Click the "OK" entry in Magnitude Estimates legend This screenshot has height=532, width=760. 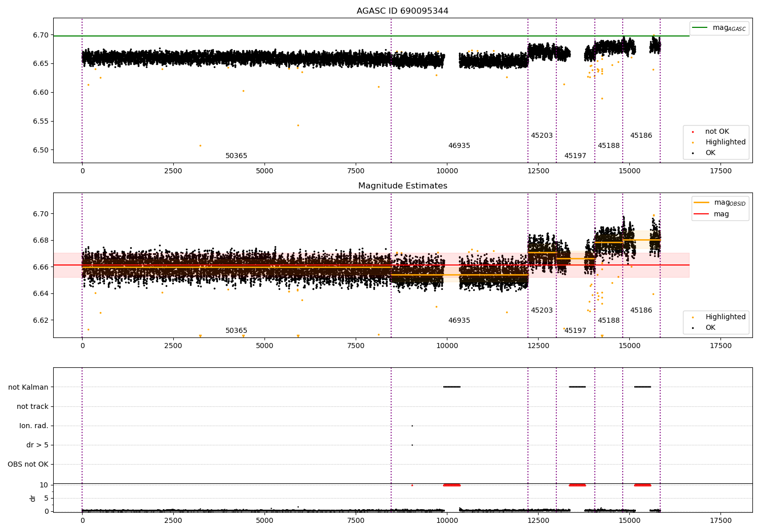[x=710, y=328]
